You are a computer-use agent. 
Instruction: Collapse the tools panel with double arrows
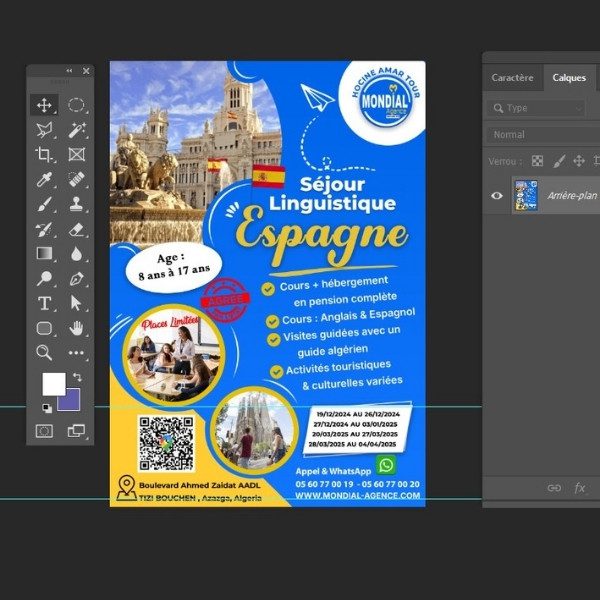coord(69,71)
